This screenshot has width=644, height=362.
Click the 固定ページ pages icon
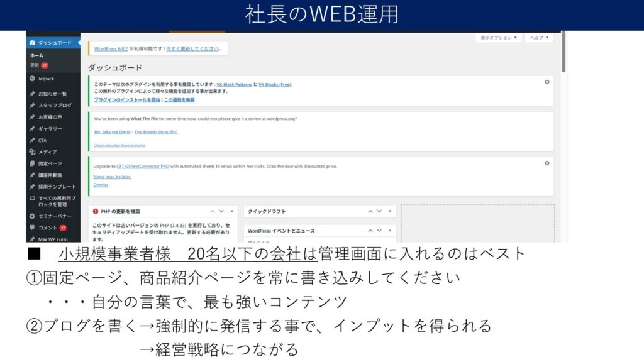[x=32, y=163]
